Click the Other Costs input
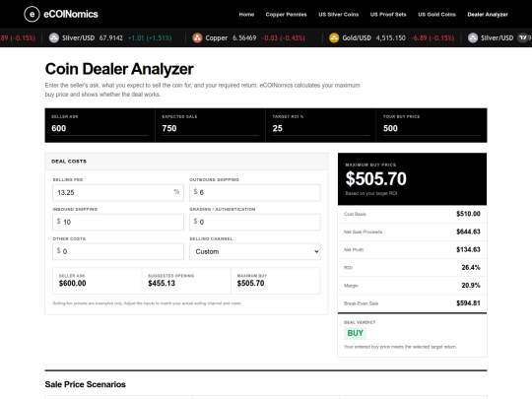 point(118,251)
